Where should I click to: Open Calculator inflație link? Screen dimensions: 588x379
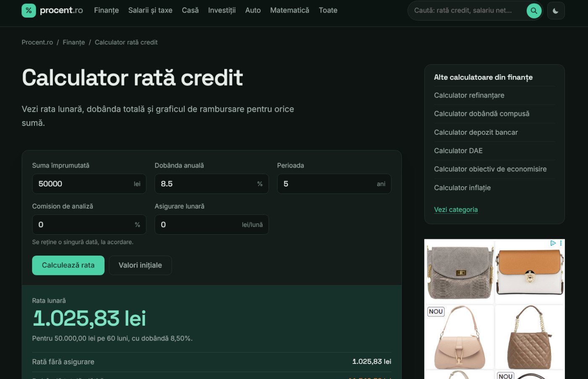point(462,188)
